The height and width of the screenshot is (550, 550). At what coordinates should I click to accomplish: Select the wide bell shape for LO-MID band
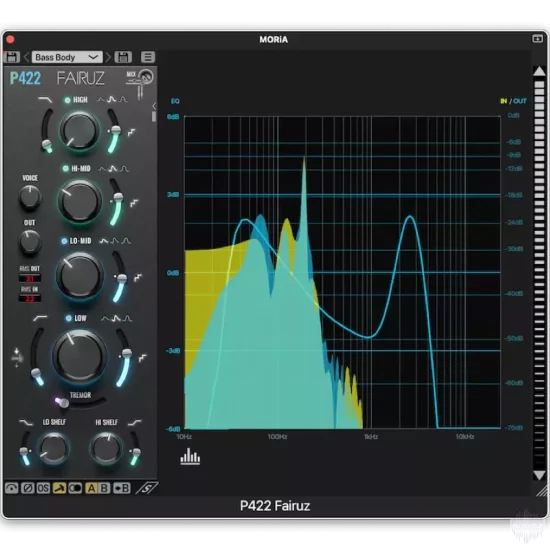point(104,241)
